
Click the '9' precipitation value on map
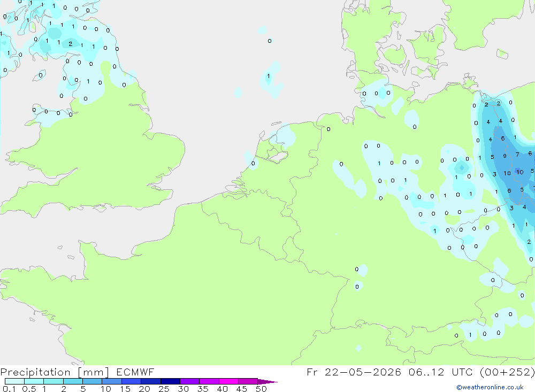505,156
